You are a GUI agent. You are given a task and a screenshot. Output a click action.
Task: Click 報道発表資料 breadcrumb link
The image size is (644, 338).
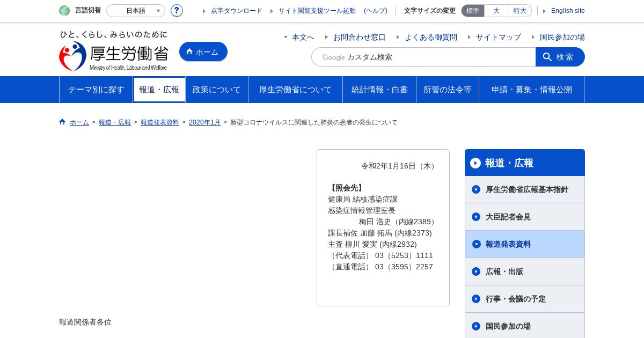pyautogui.click(x=160, y=122)
